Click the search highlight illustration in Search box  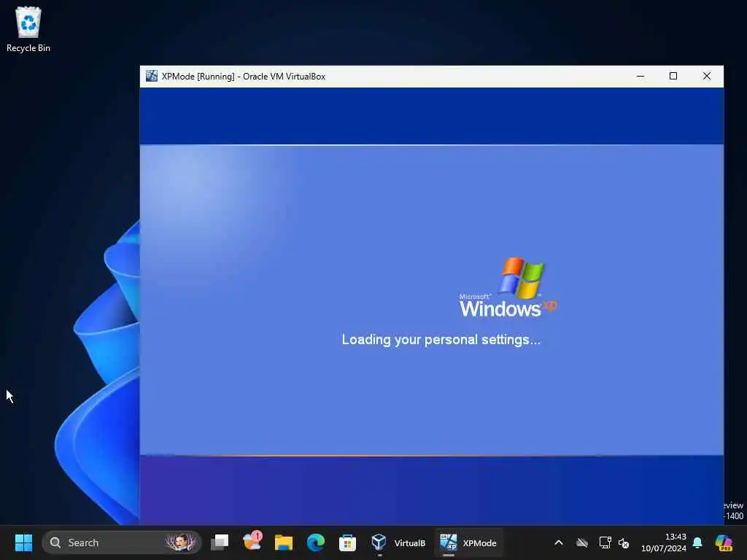pos(181,542)
